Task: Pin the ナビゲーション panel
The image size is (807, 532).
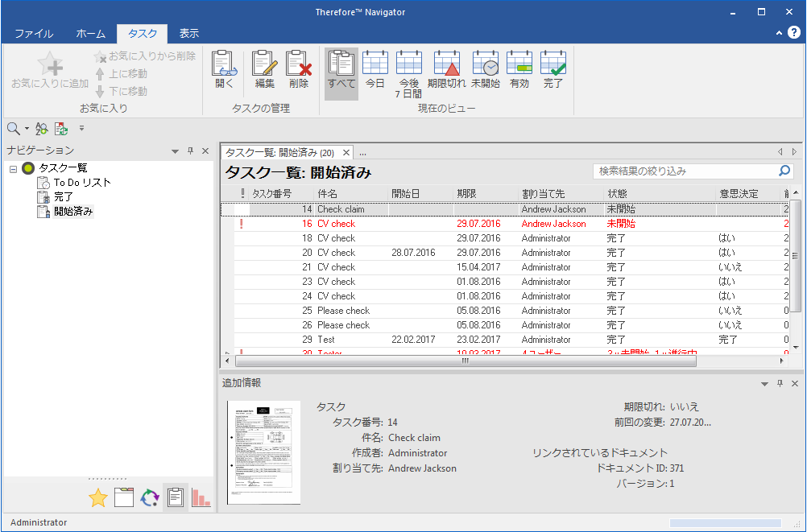Action: click(190, 151)
